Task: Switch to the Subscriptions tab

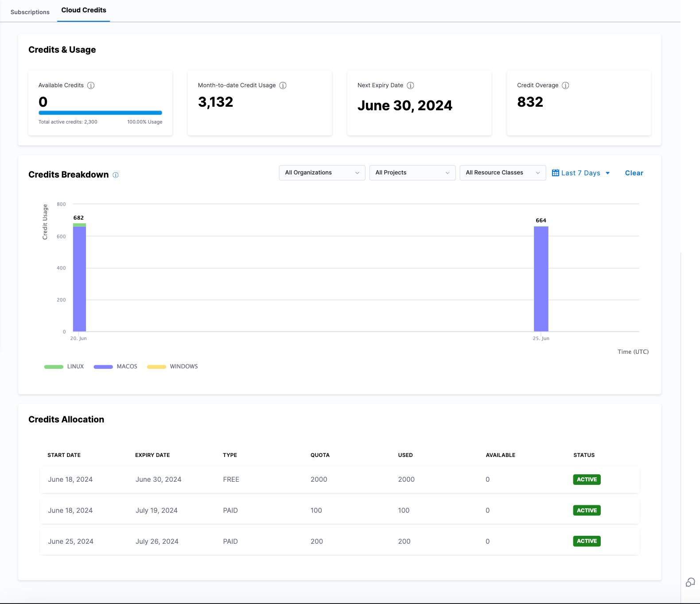Action: point(30,12)
